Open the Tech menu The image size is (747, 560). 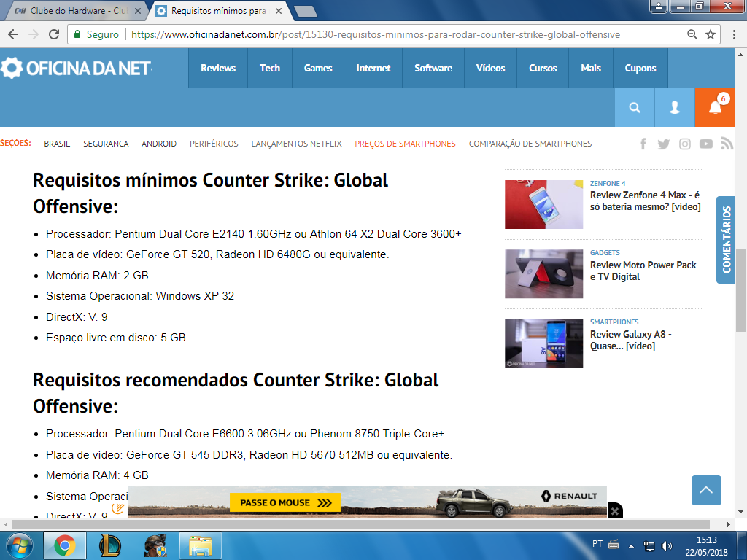[x=270, y=68]
